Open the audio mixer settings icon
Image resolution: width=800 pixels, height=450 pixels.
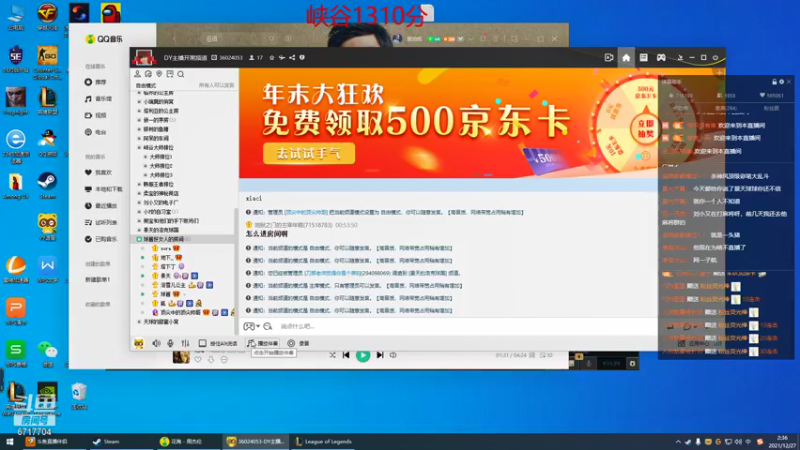185,343
